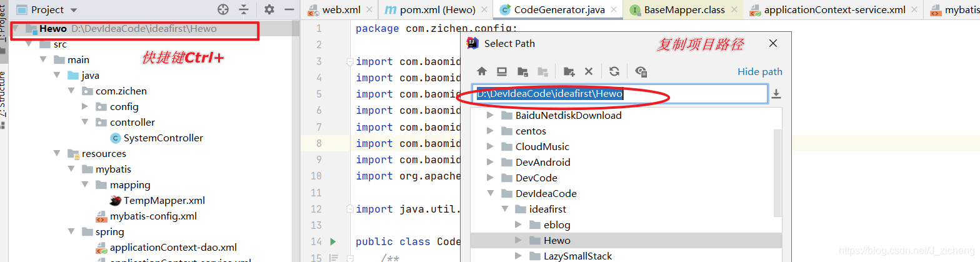Collapse the resources folder in the project tree
Screen dimensions: 980x262
[57, 154]
